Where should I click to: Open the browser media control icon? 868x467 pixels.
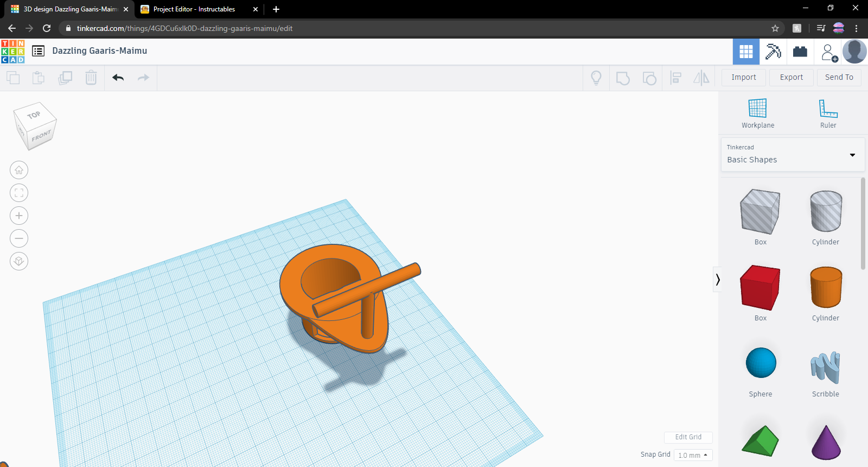pos(821,28)
